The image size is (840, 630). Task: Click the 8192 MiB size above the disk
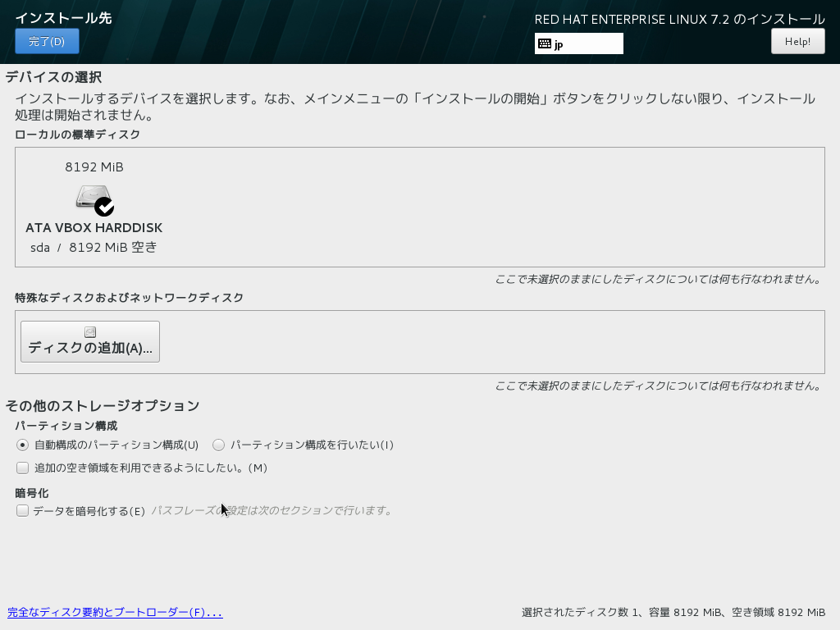pyautogui.click(x=94, y=167)
